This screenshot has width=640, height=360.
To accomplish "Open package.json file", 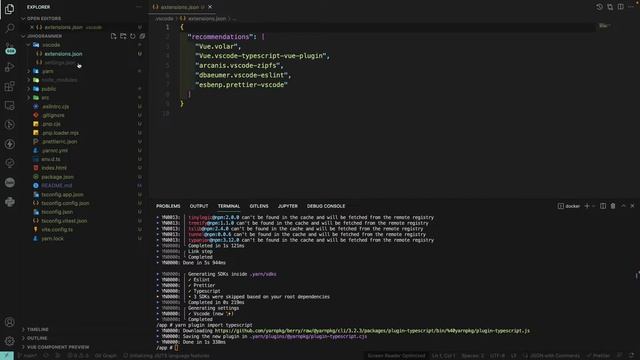I will (57, 177).
